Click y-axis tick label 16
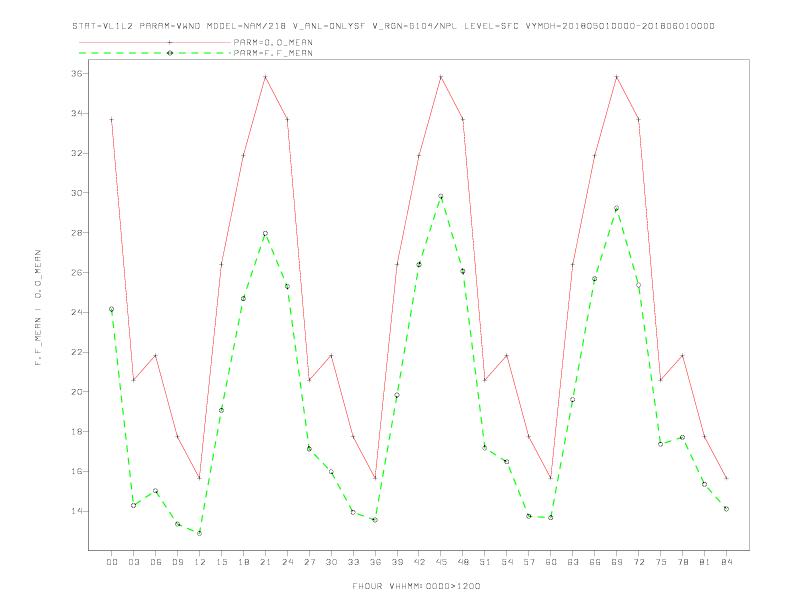Image resolution: width=792 pixels, height=612 pixels. 76,472
